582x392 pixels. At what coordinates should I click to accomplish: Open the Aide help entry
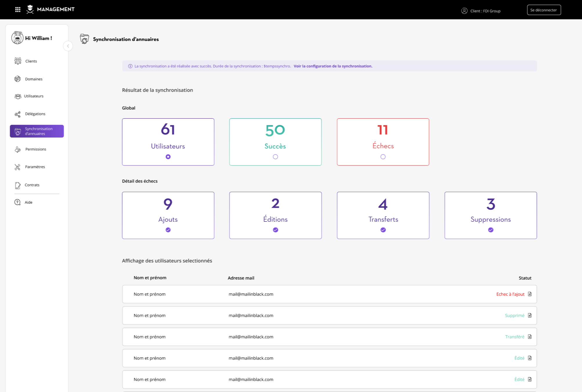[x=28, y=202]
